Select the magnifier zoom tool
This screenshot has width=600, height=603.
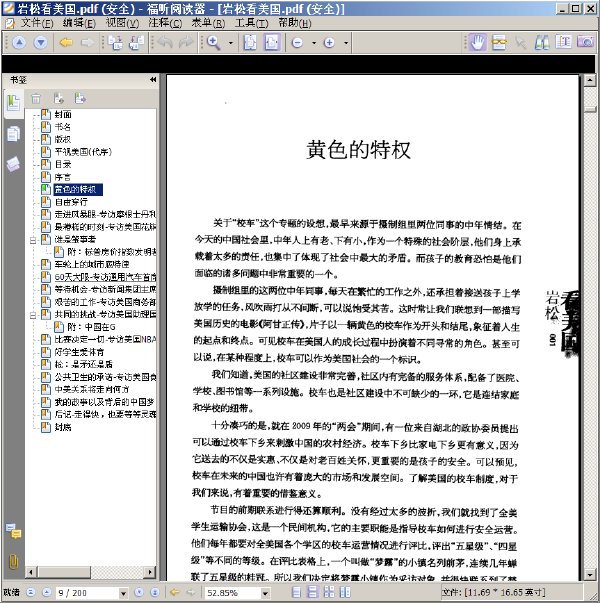[214, 42]
